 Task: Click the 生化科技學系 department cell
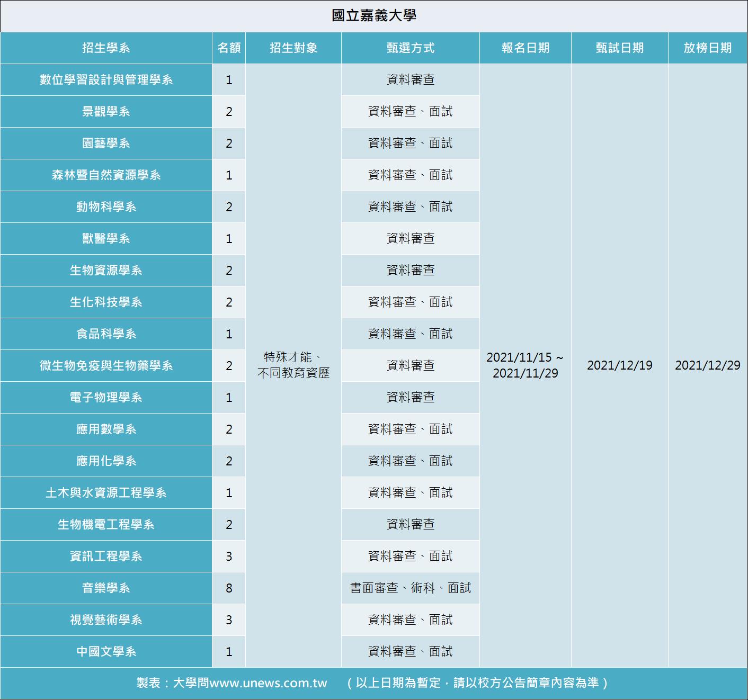coord(106,302)
